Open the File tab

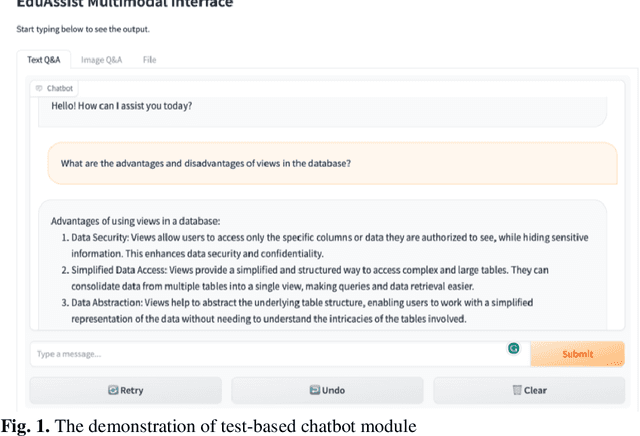click(149, 60)
